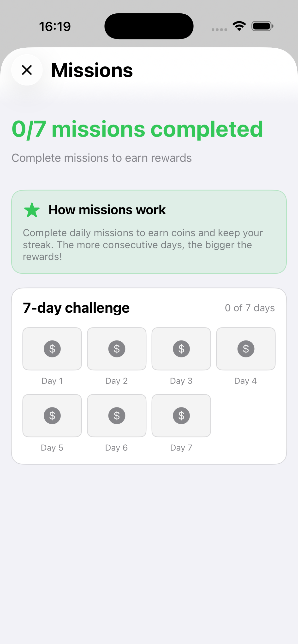Tap the Wi-Fi status icon

pyautogui.click(x=239, y=26)
